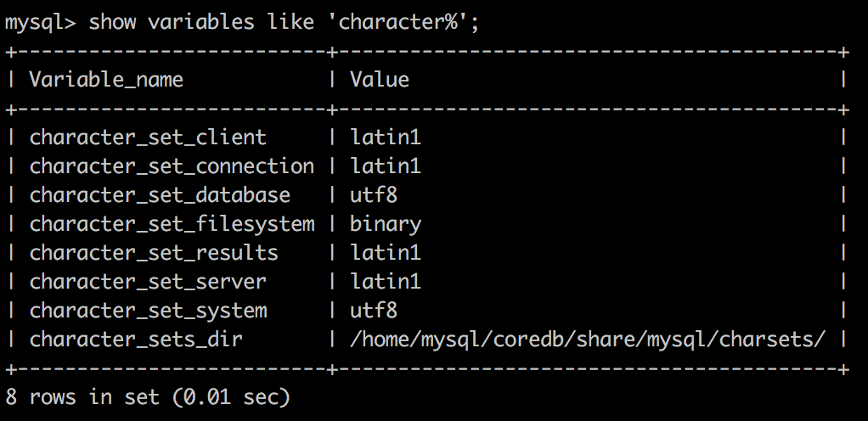The image size is (868, 421).
Task: Select the character_set_server variable name
Action: click(148, 282)
